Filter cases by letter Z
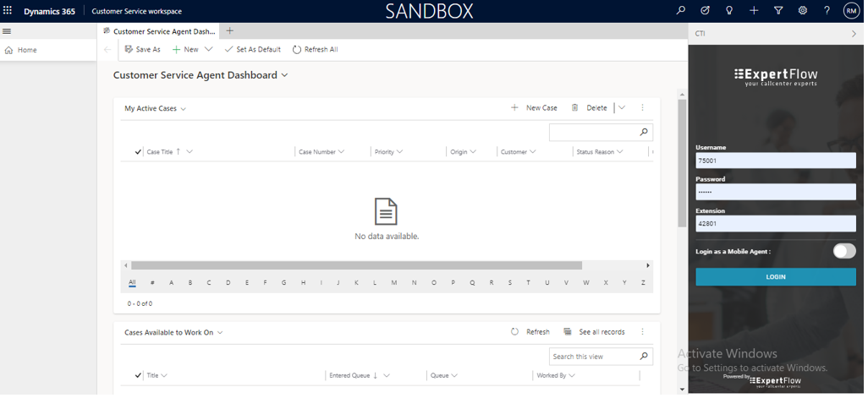The width and height of the screenshot is (868, 398). [x=643, y=282]
